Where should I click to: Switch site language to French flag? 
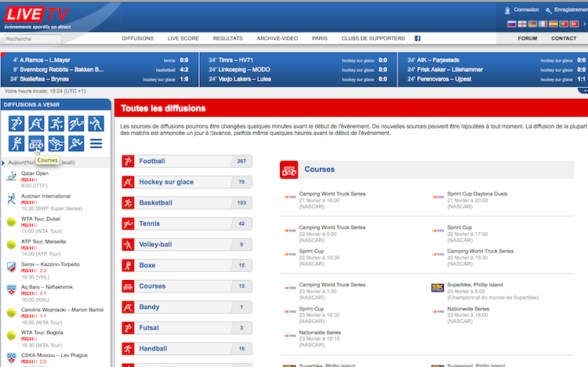(543, 24)
